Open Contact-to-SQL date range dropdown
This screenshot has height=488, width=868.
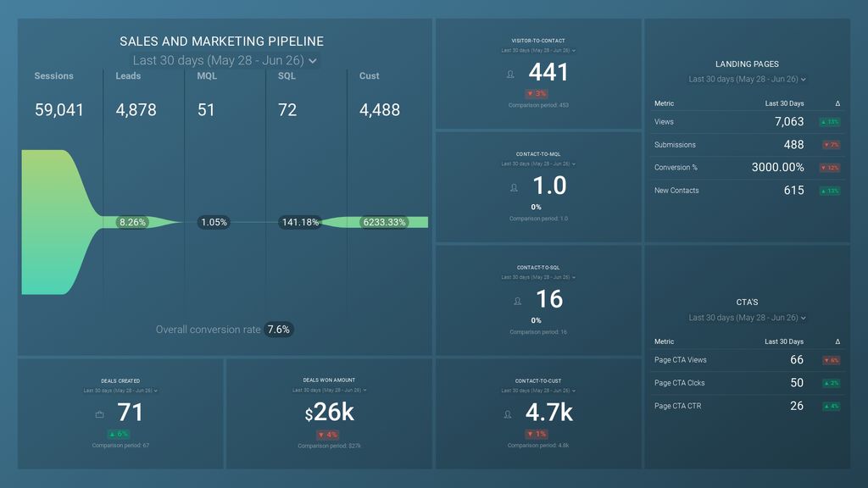pyautogui.click(x=538, y=277)
